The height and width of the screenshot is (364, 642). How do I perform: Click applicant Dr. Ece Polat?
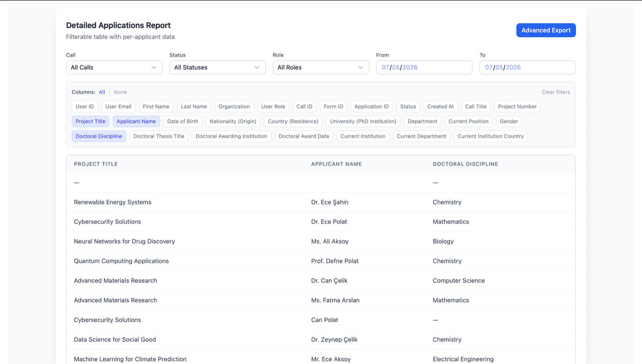tap(329, 222)
